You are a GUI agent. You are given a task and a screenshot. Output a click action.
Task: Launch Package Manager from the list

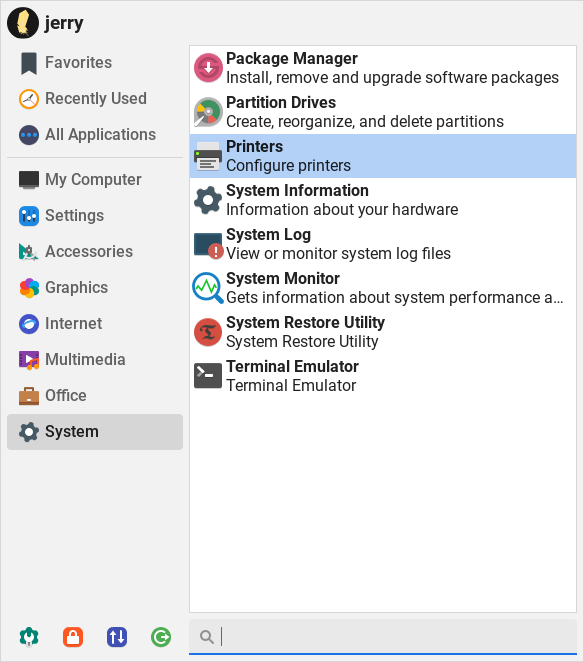click(383, 68)
